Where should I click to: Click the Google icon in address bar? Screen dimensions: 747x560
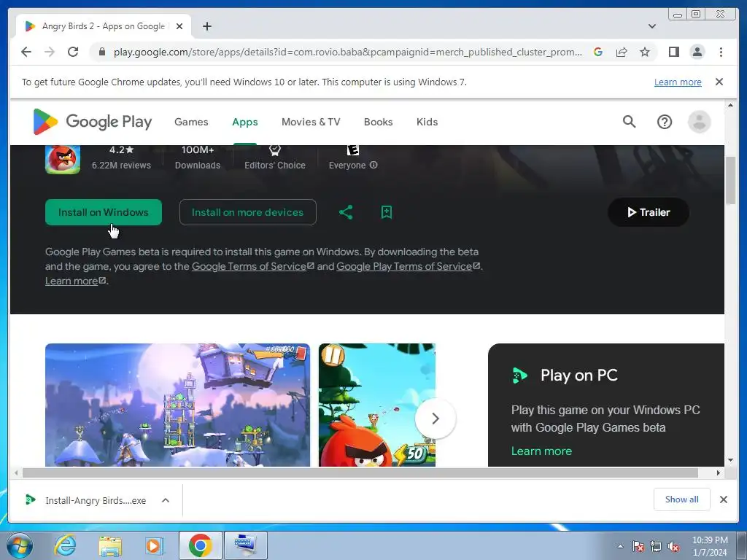(598, 52)
